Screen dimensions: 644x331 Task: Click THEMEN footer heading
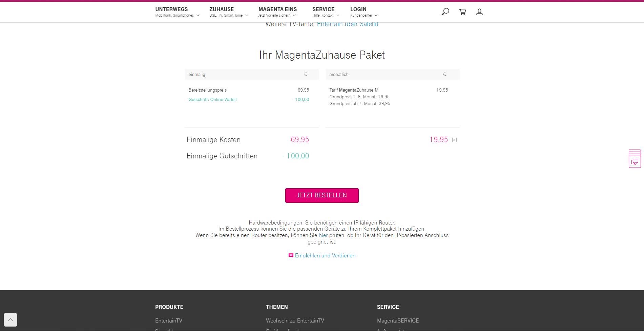pyautogui.click(x=277, y=307)
